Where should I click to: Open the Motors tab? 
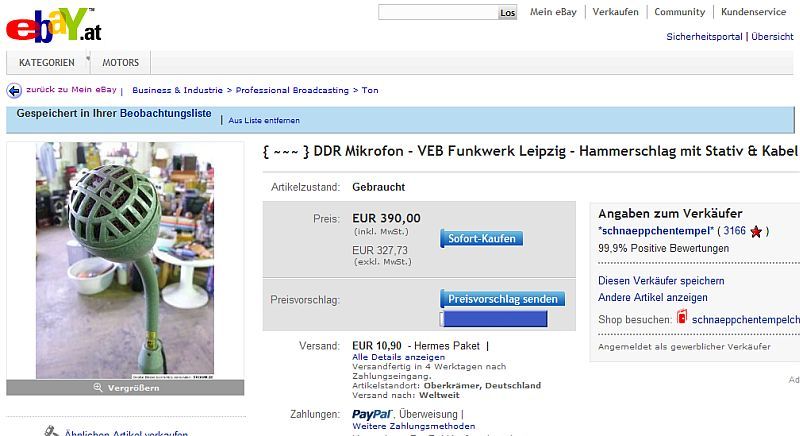tap(120, 63)
